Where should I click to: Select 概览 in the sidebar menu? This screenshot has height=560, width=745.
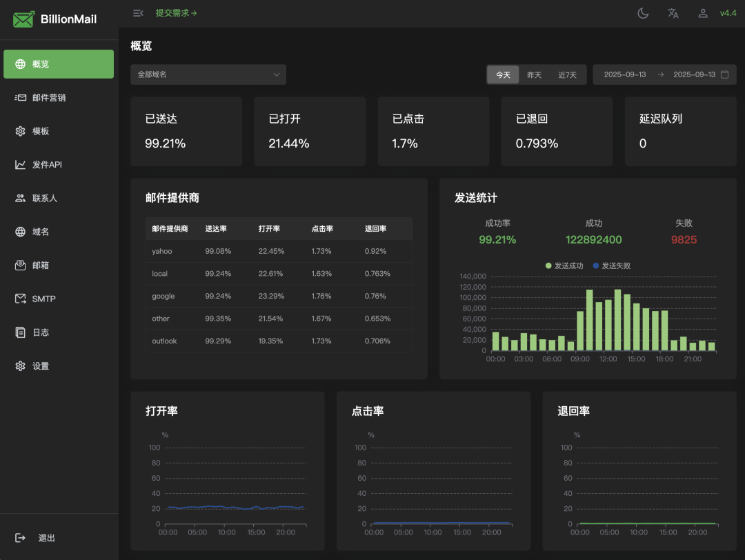point(38,63)
